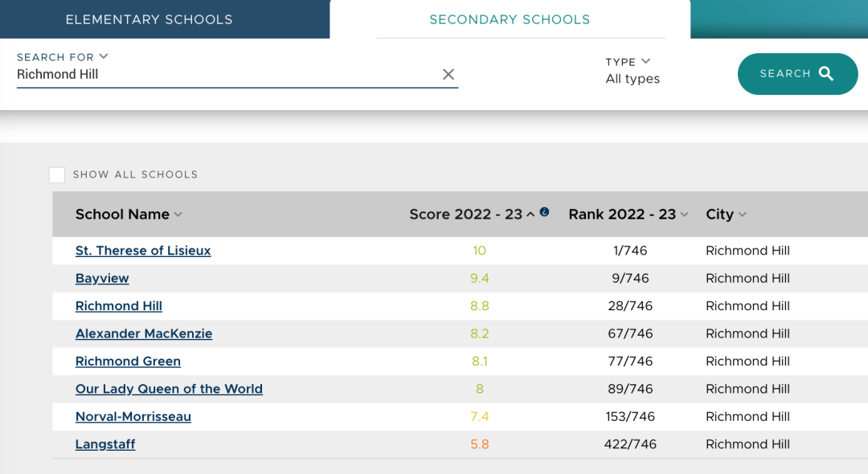This screenshot has height=474, width=868.
Task: Click the Show All Schools label
Action: click(x=135, y=175)
